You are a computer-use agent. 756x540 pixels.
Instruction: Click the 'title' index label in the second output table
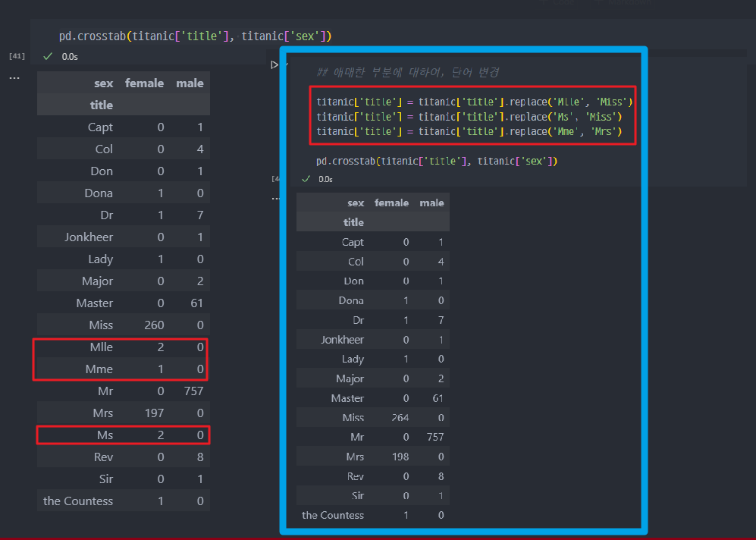[353, 222]
